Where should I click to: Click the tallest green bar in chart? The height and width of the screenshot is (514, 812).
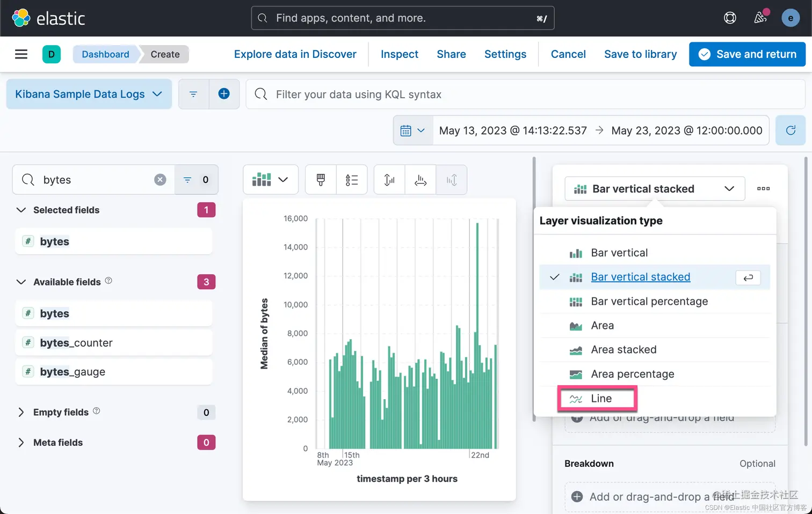click(477, 335)
